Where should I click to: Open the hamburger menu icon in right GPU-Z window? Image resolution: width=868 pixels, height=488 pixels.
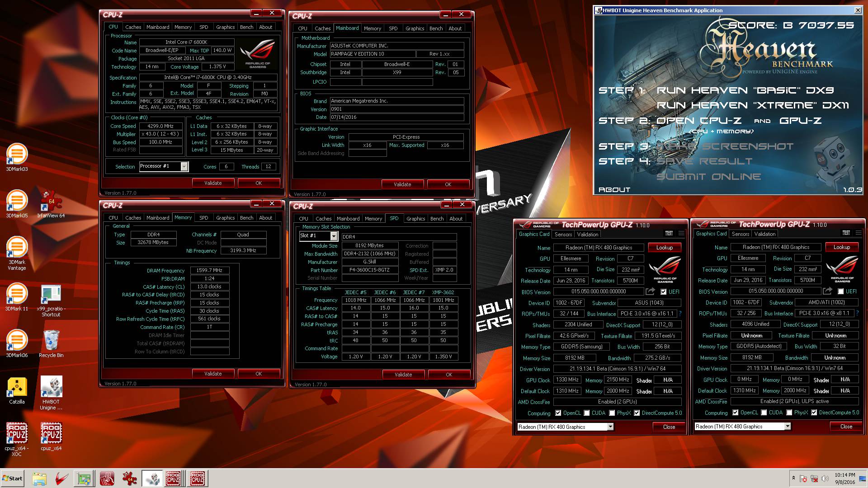(859, 233)
